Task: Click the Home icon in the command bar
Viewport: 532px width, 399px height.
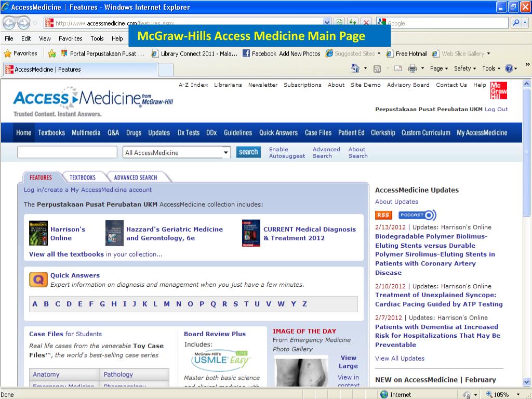Action: (355, 69)
